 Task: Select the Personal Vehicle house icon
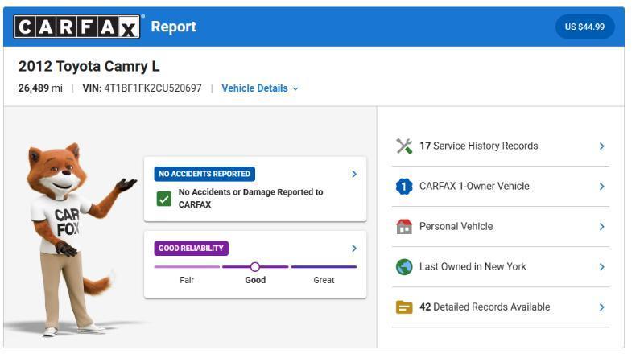click(x=404, y=227)
